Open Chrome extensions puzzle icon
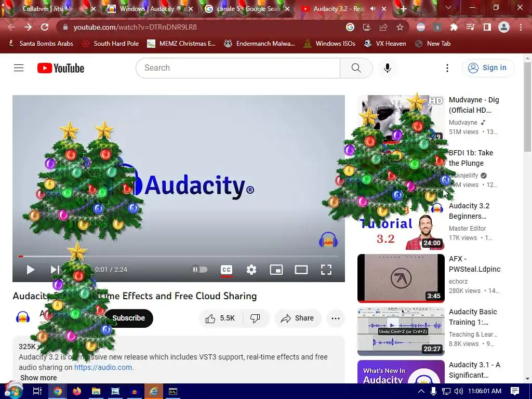532x399 pixels. (x=454, y=27)
